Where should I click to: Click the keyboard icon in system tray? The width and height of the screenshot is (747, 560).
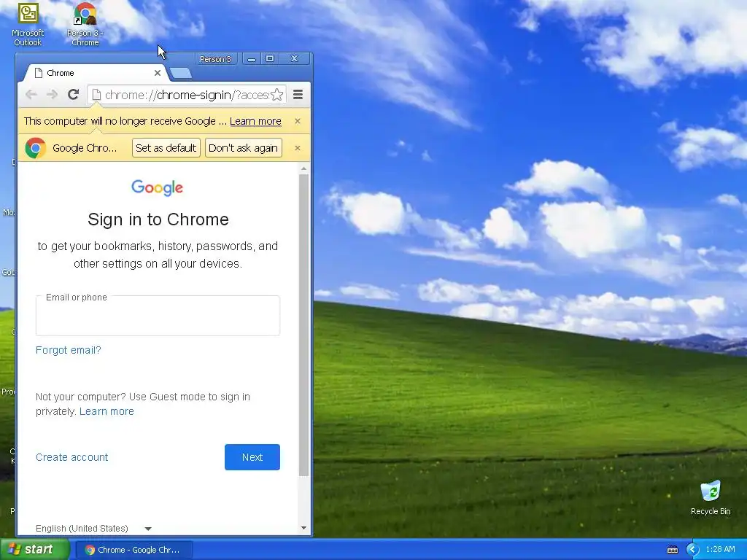672,550
